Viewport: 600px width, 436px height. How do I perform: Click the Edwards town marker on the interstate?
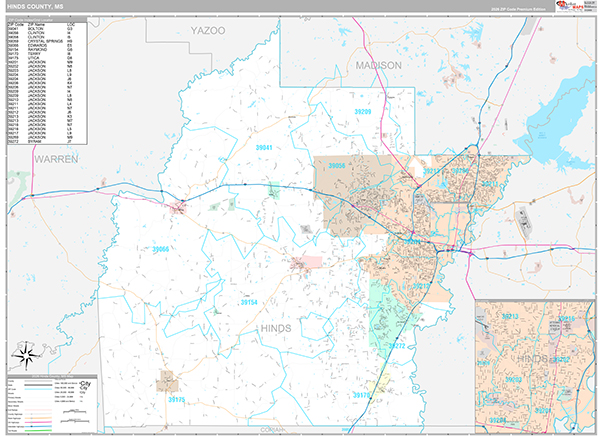pyautogui.click(x=179, y=208)
